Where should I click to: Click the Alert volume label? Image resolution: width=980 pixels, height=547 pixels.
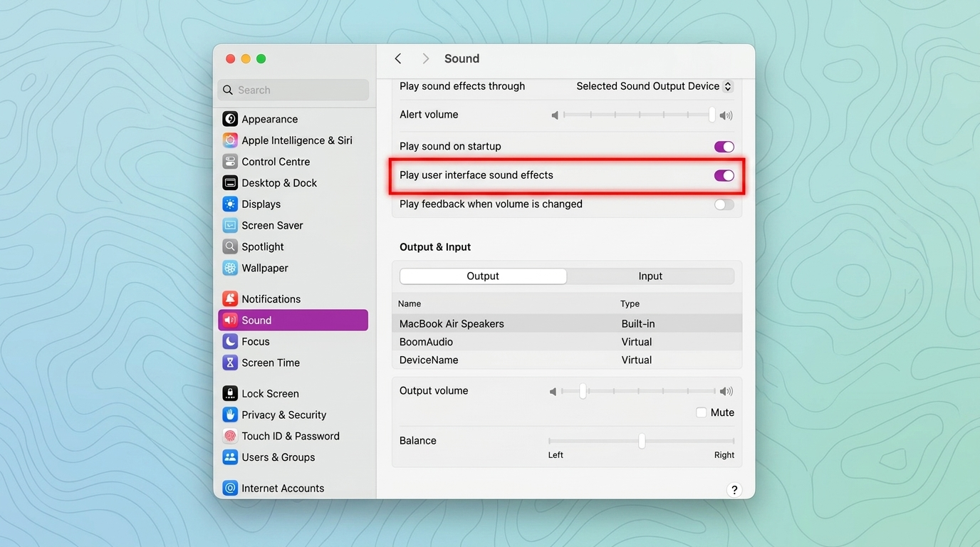429,115
